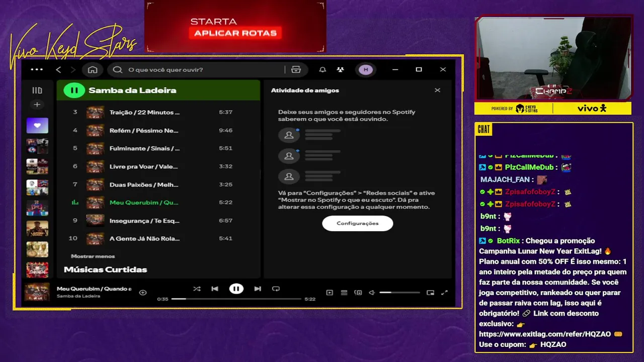
Task: Click the first ZpisafofoboyZ username in chat
Action: [x=530, y=192]
